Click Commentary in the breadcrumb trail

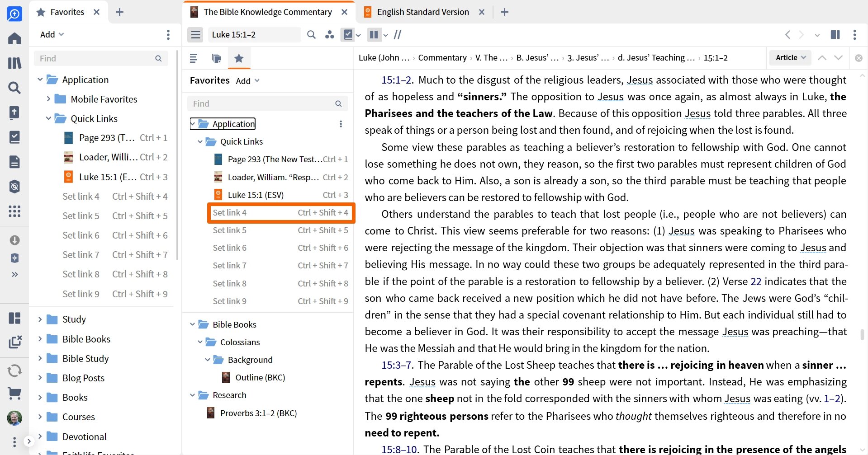(442, 57)
